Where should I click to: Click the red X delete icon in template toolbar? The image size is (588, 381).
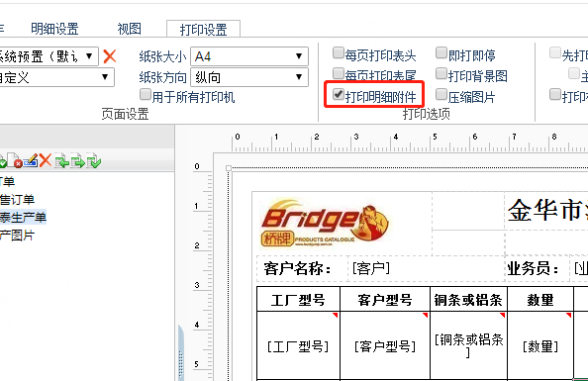(x=45, y=160)
